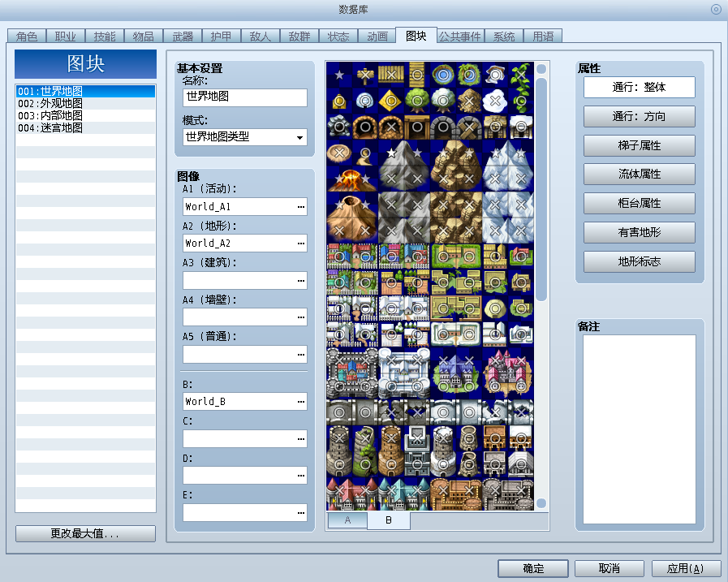728x582 pixels.
Task: Browse image for the B slot
Action: point(301,401)
